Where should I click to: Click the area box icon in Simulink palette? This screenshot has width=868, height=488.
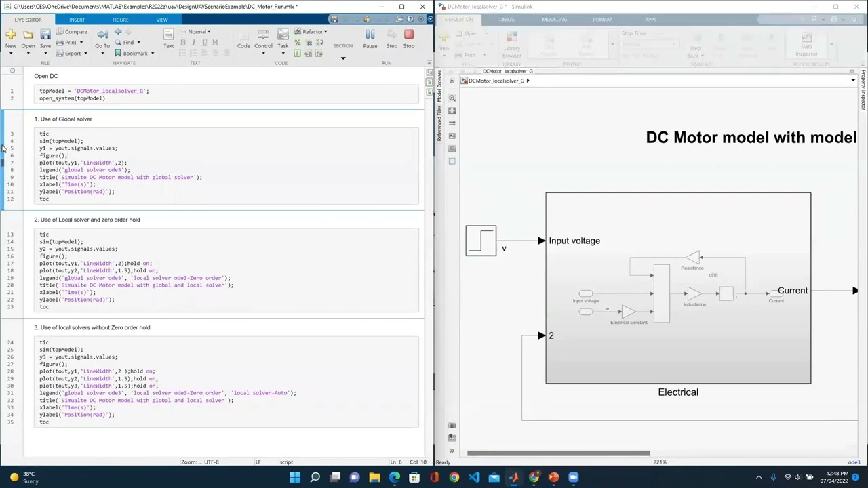[452, 161]
